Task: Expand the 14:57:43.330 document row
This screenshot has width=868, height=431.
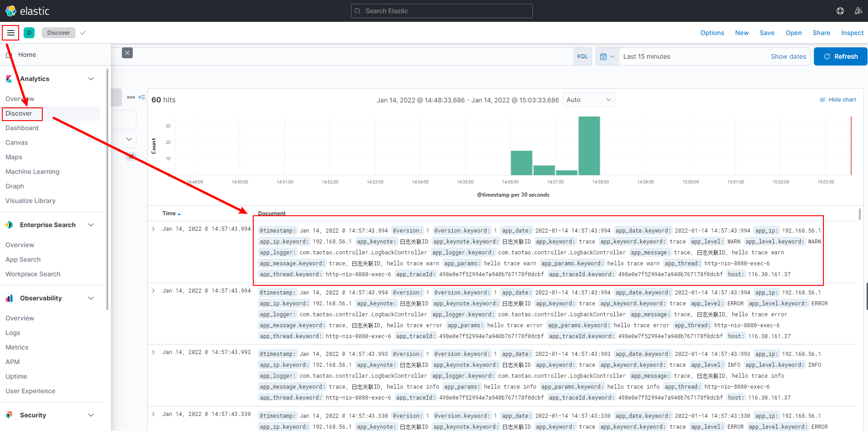Action: (x=153, y=414)
